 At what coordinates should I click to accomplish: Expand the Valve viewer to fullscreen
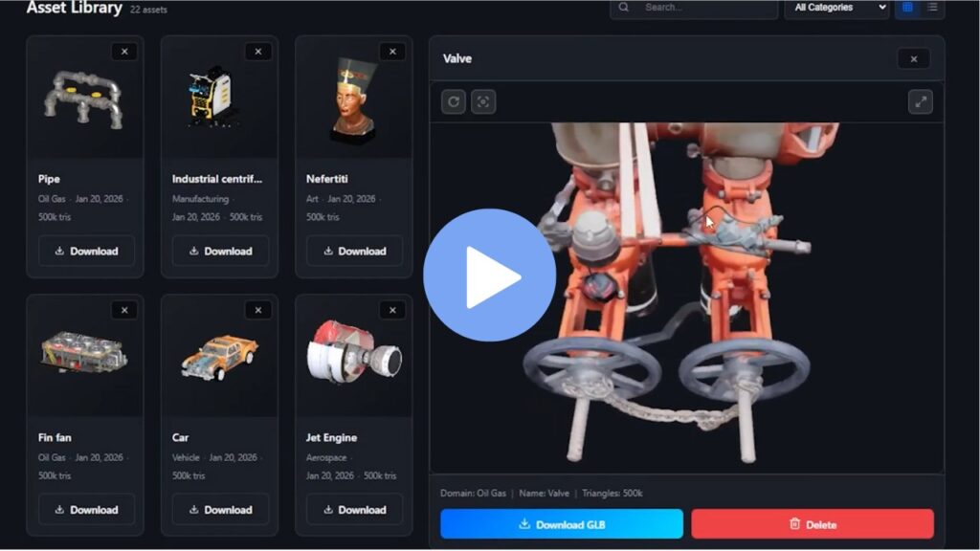click(x=920, y=102)
